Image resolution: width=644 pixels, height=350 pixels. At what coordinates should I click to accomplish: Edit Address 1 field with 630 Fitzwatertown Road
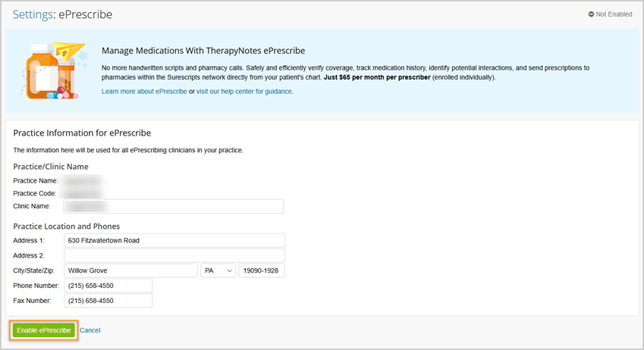174,240
